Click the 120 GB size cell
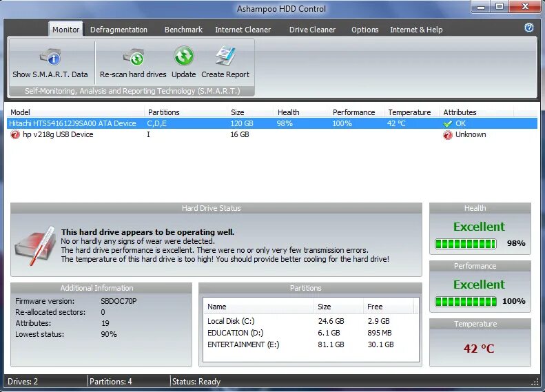This screenshot has height=392, width=545. (x=242, y=123)
